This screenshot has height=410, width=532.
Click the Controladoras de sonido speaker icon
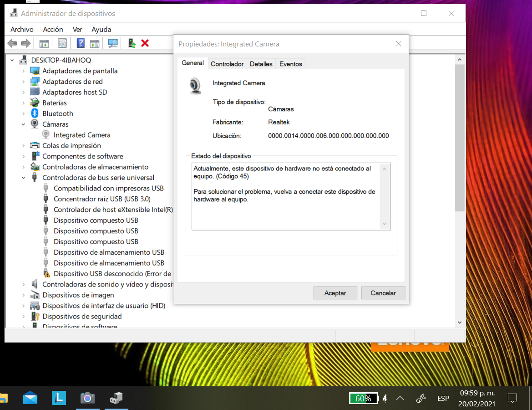pos(34,284)
